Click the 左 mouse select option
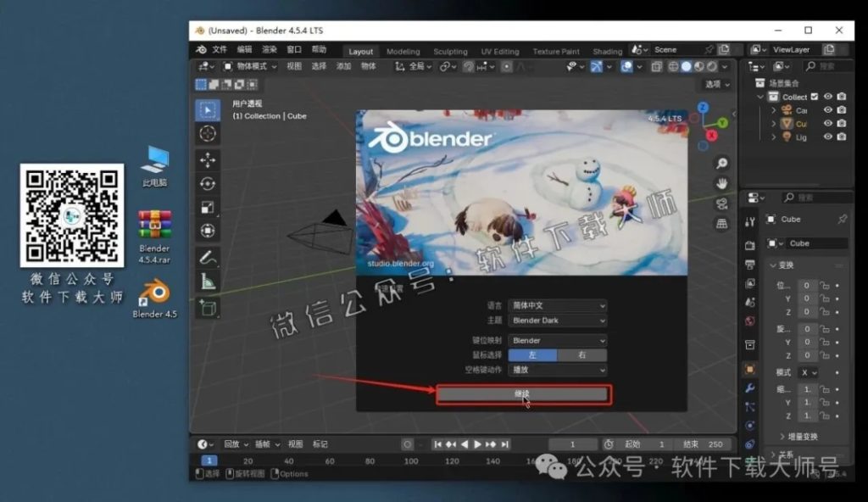Viewport: 868px width, 502px height. tap(535, 354)
